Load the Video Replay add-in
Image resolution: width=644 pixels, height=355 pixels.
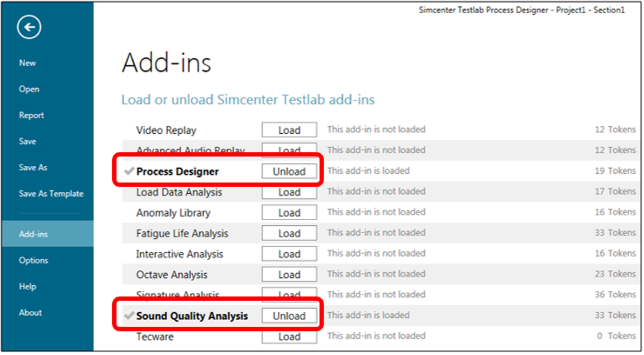(289, 130)
